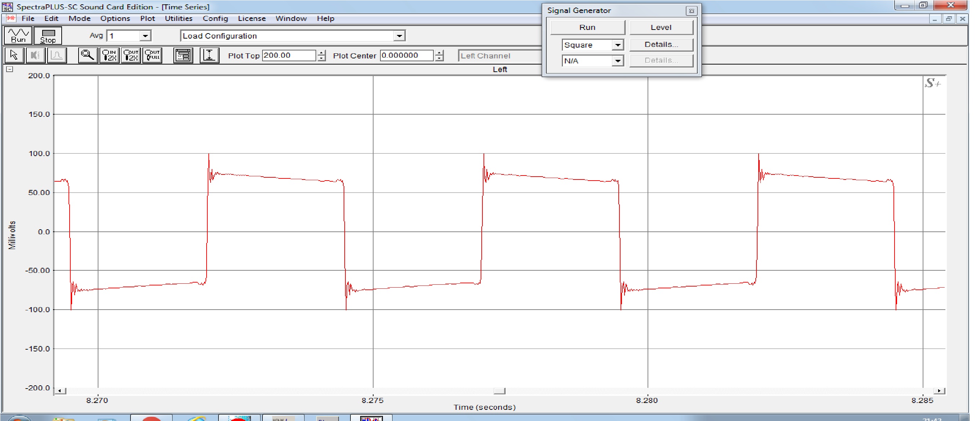Screen dimensions: 980x421
Task: Click Run in Signal Generator
Action: click(587, 27)
